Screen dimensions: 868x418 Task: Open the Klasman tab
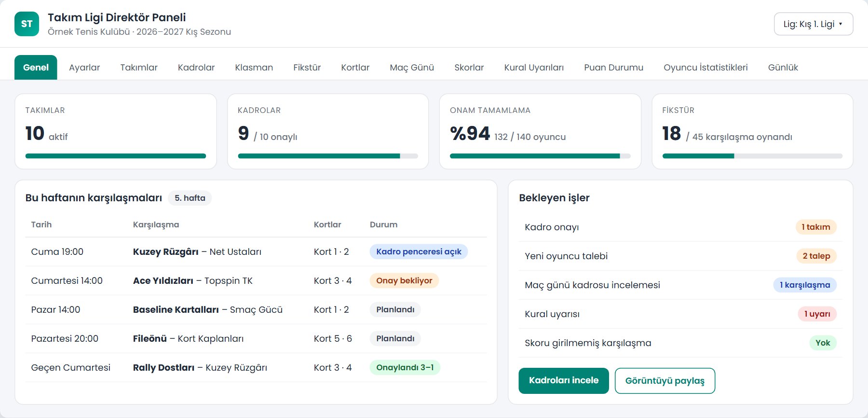pyautogui.click(x=254, y=68)
